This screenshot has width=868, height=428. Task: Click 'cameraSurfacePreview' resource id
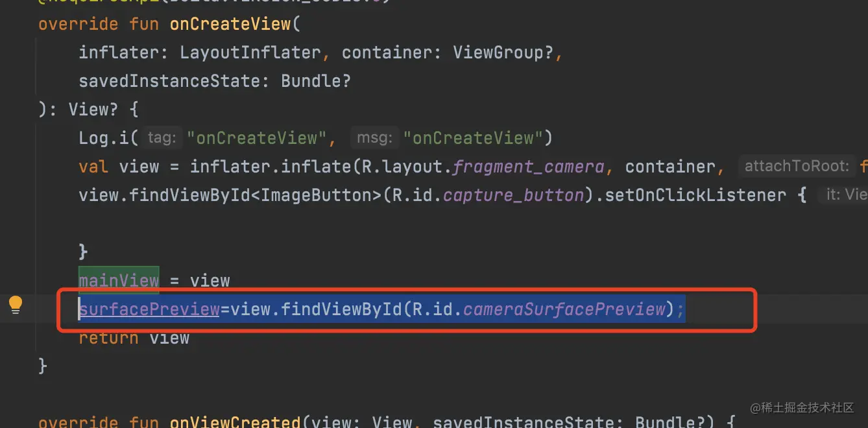(x=564, y=309)
